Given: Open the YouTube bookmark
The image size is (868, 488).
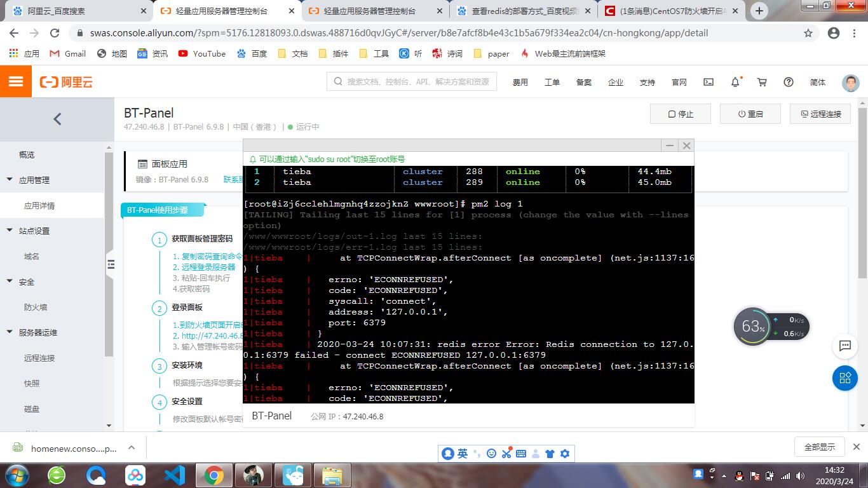Looking at the screenshot, I should click(202, 53).
